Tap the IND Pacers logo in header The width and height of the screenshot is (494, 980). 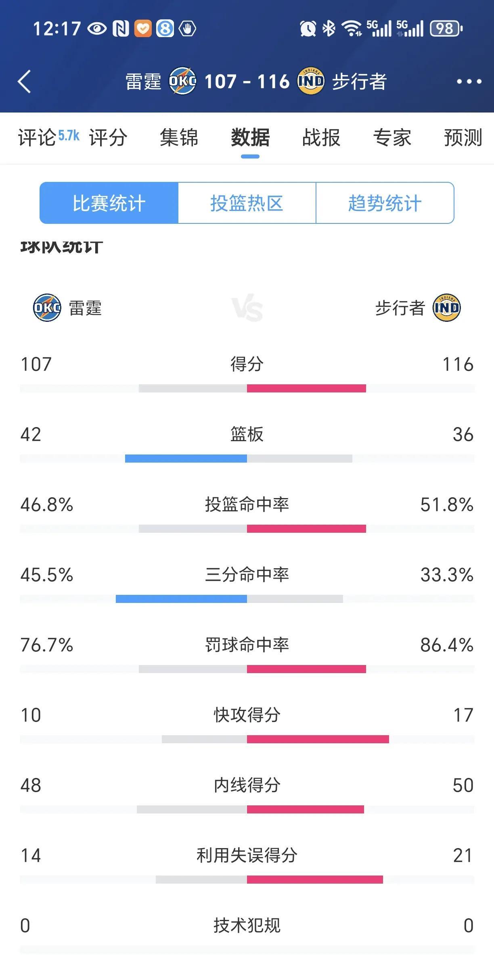click(310, 81)
